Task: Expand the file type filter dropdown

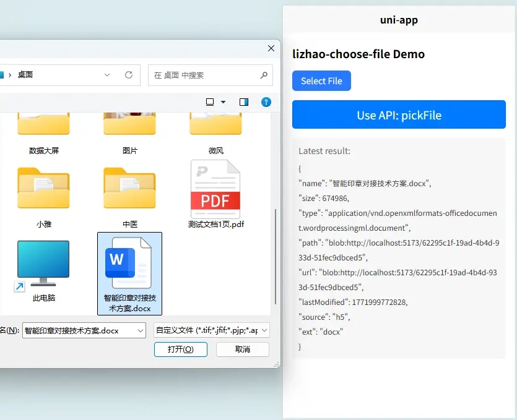Action: [x=265, y=331]
